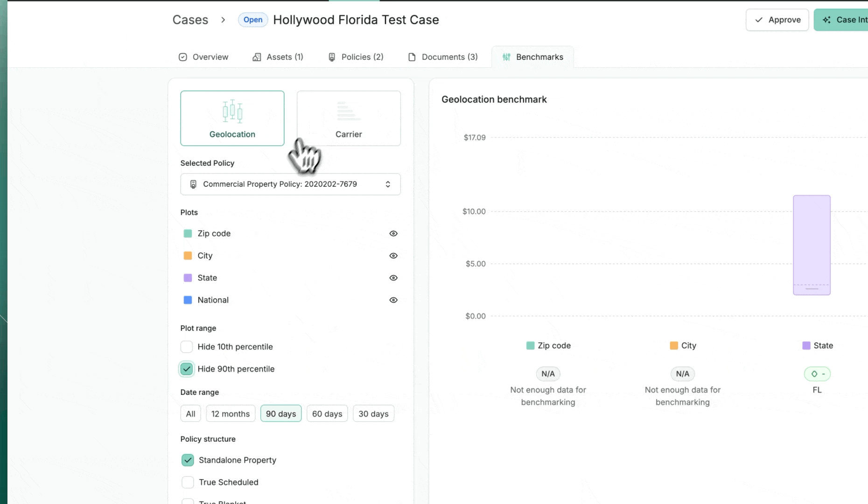Viewport: 868px width, 504px height.
Task: Enable Hide 10th percentile checkbox
Action: 187,347
